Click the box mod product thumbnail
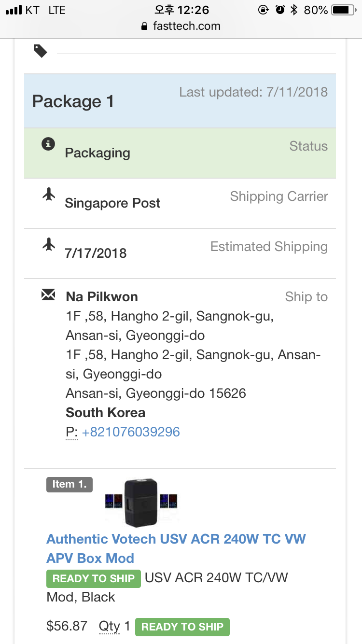Screen dimensions: 362x644 click(142, 502)
